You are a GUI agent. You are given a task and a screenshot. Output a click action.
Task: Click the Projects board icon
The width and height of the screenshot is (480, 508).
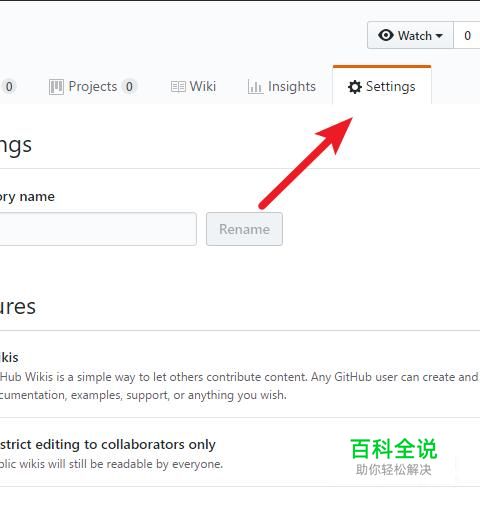(56, 87)
